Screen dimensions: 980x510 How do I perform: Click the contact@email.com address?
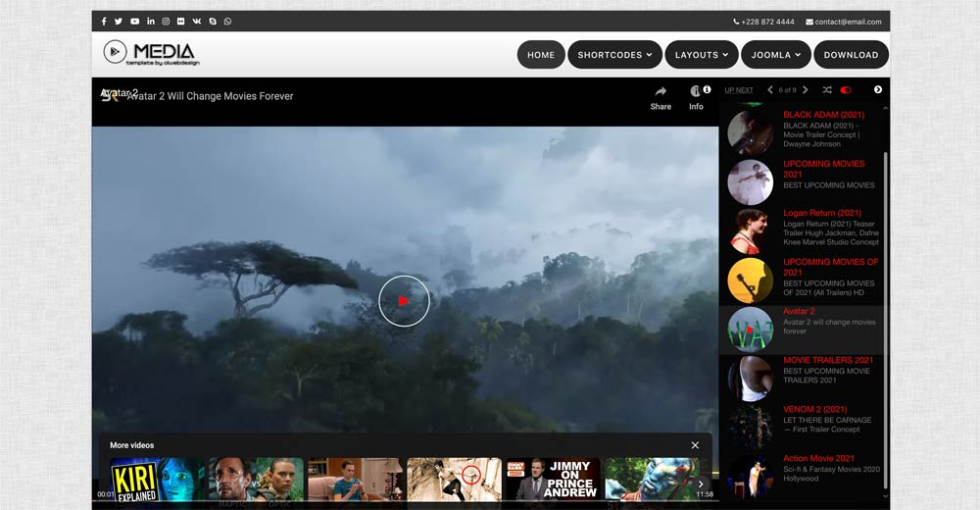tap(844, 22)
